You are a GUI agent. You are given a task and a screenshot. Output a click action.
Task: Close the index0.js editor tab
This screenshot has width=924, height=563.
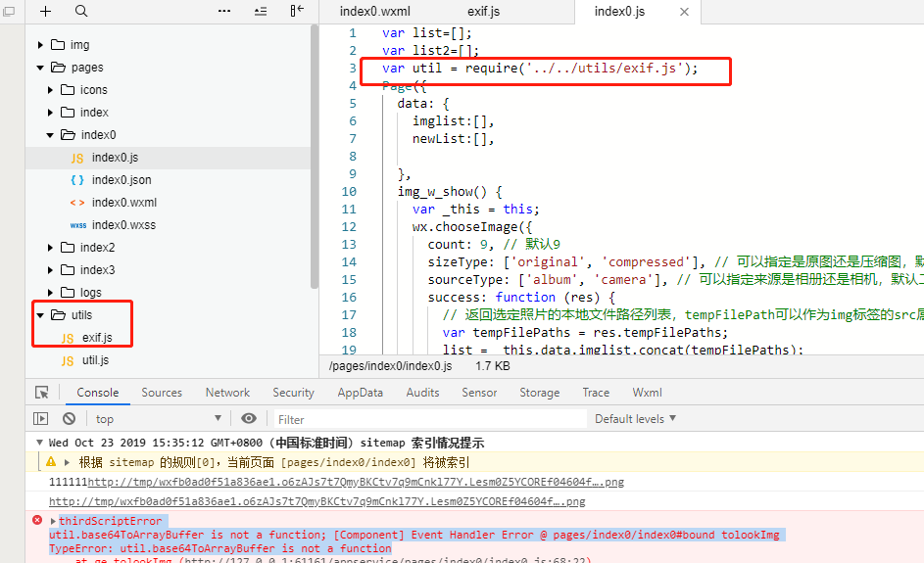pyautogui.click(x=684, y=12)
